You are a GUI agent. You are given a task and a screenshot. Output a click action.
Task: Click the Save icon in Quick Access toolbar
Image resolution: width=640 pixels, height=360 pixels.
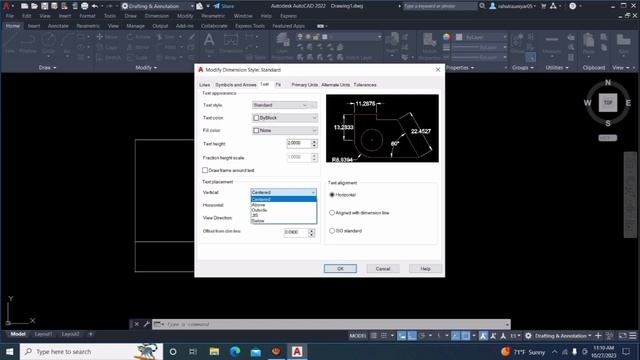pos(44,6)
